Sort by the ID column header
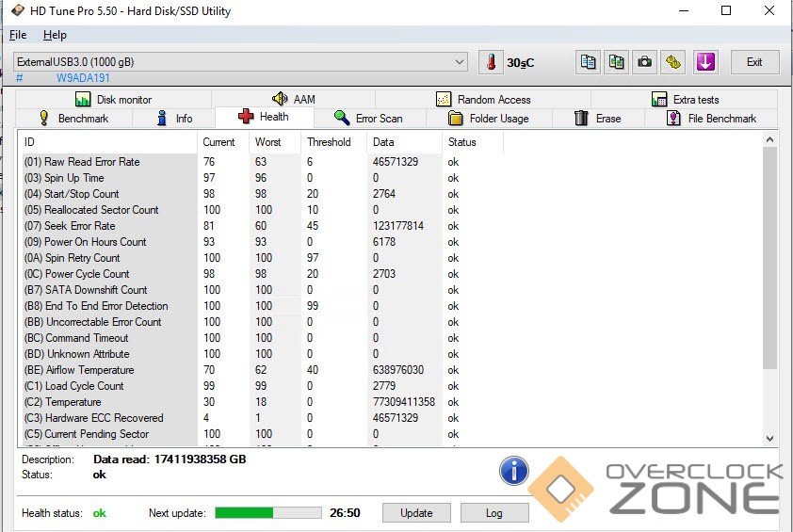This screenshot has height=532, width=793. point(107,142)
